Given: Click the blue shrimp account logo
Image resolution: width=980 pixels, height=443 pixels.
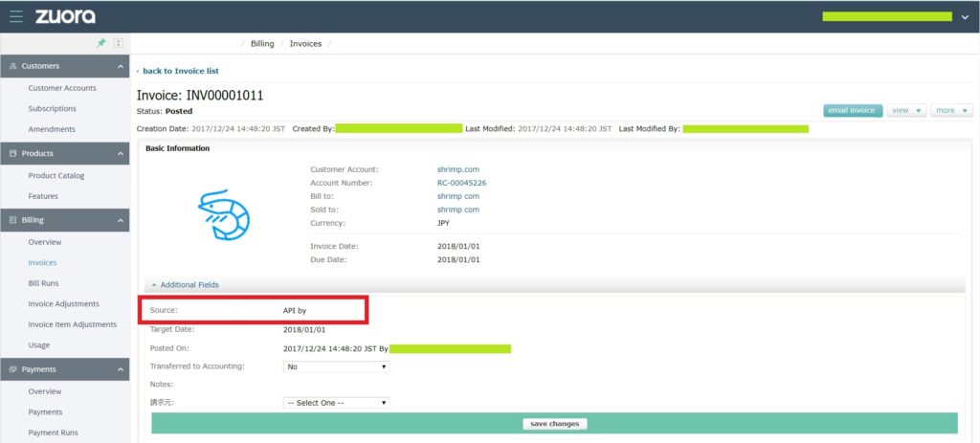Looking at the screenshot, I should [x=224, y=214].
